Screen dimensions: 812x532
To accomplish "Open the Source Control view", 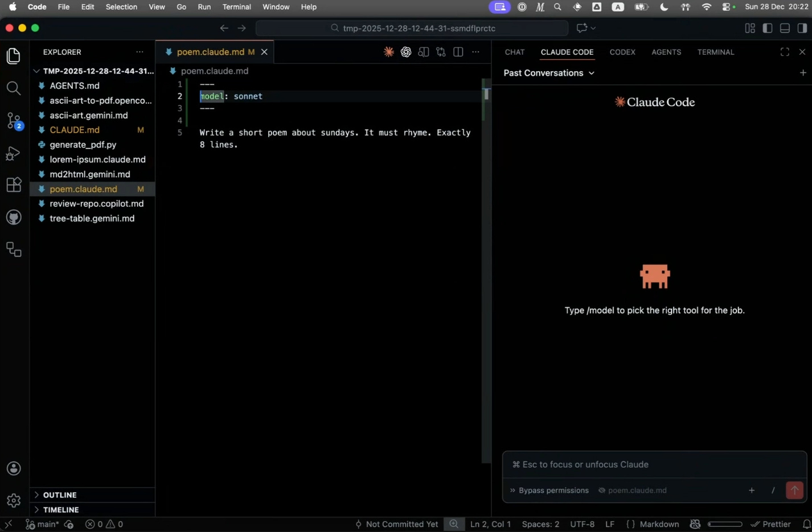I will point(14,121).
